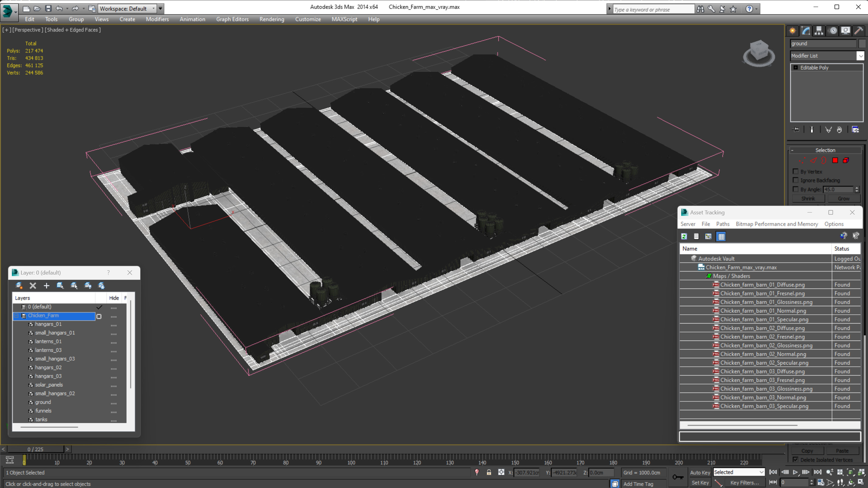
Task: Click the Shrink selection button
Action: [x=808, y=198]
